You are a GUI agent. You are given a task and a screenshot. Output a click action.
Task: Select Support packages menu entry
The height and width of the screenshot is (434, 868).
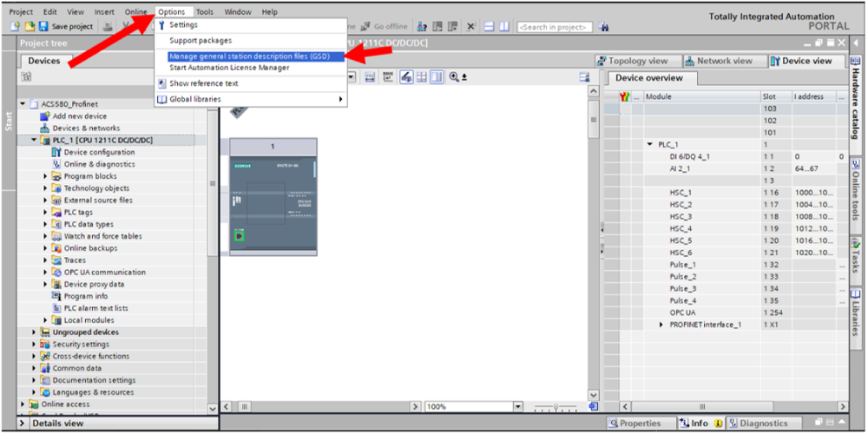[251, 41]
